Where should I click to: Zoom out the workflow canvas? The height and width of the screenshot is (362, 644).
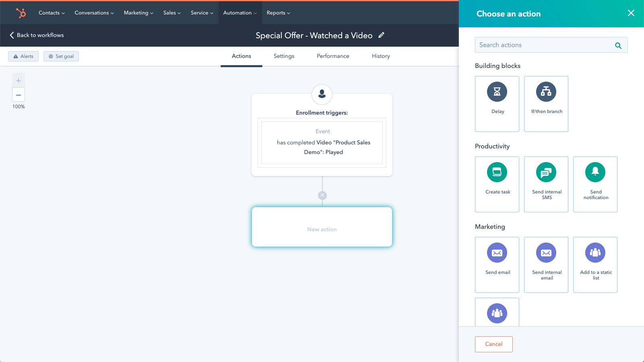[18, 95]
